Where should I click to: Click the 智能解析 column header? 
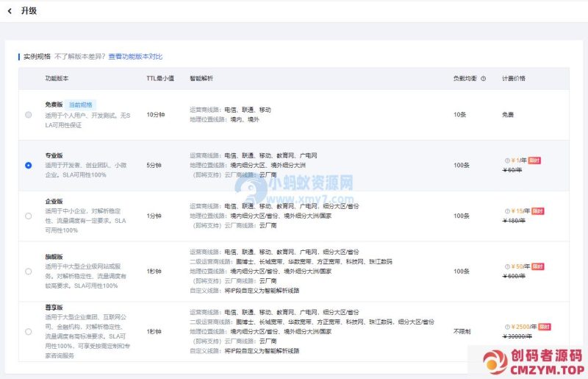201,78
